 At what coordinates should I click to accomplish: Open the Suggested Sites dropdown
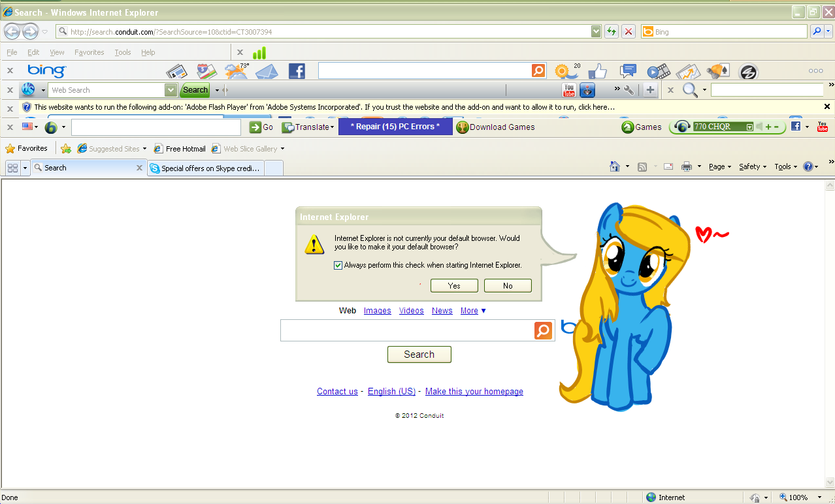click(144, 149)
